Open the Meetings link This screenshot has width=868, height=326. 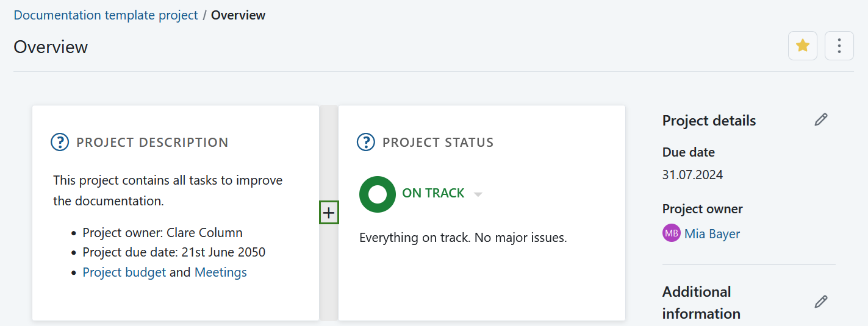click(x=221, y=272)
